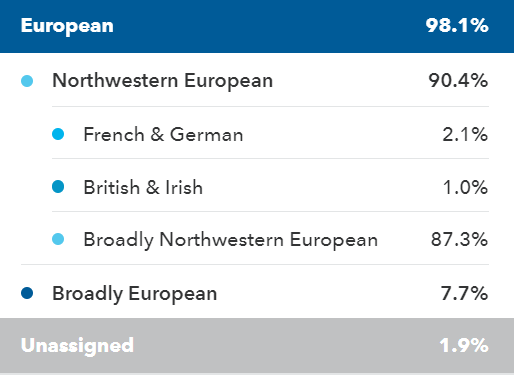
Task: Click the 1.9% Unassigned value
Action: point(464,345)
